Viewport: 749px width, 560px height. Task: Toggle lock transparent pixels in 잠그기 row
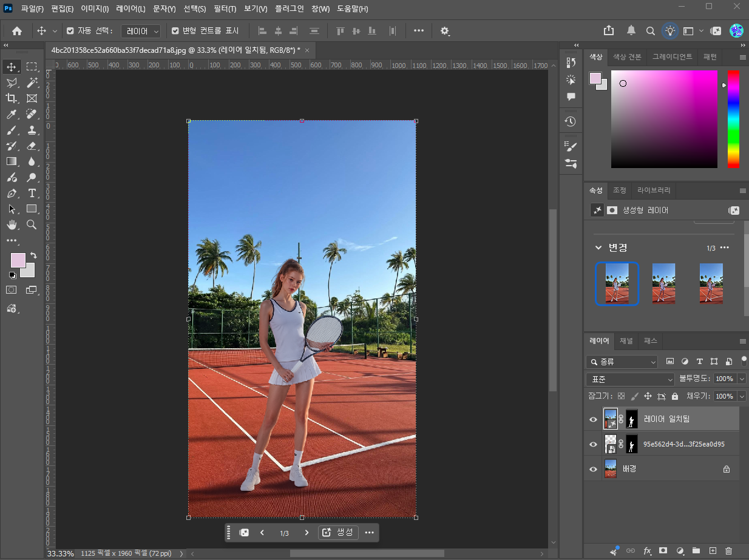(x=621, y=396)
